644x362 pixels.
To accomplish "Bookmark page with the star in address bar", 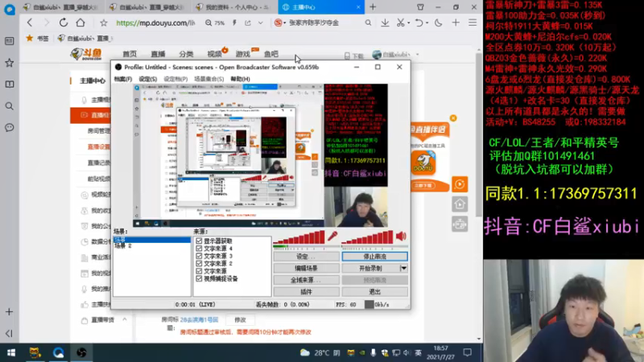I will [x=104, y=23].
